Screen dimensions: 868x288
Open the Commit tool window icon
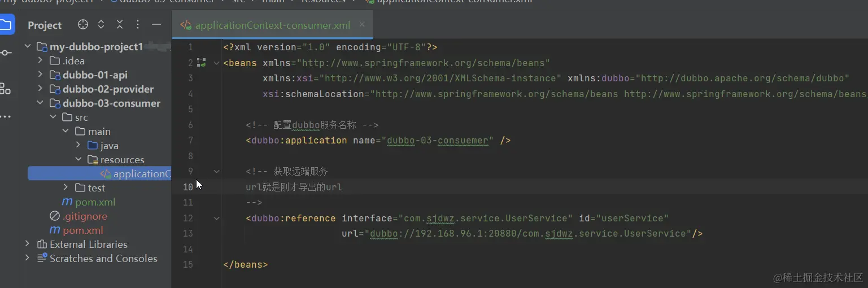[6, 53]
